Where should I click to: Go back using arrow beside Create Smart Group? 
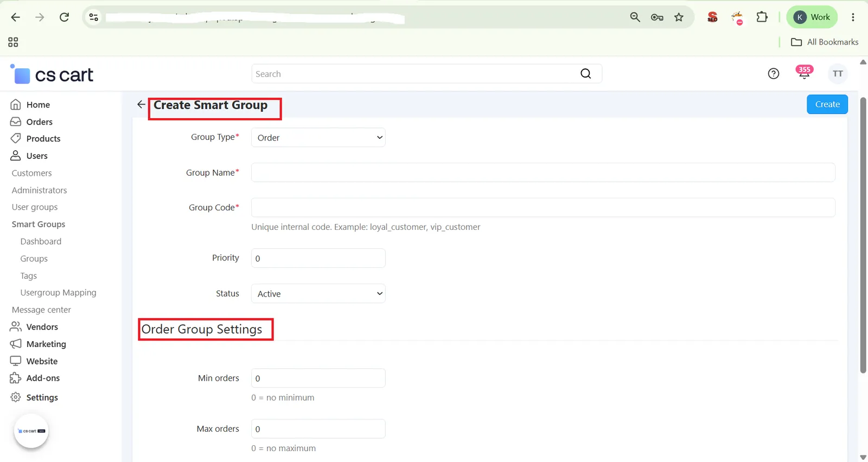tap(141, 105)
